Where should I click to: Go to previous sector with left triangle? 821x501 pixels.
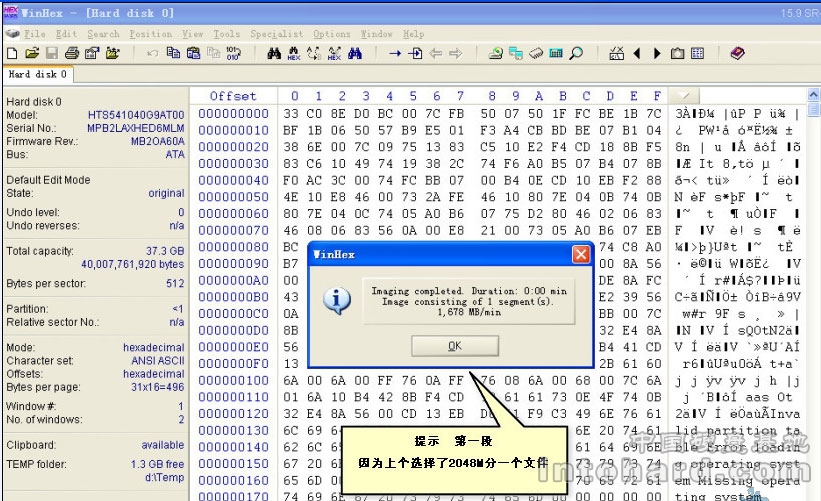pos(637,53)
